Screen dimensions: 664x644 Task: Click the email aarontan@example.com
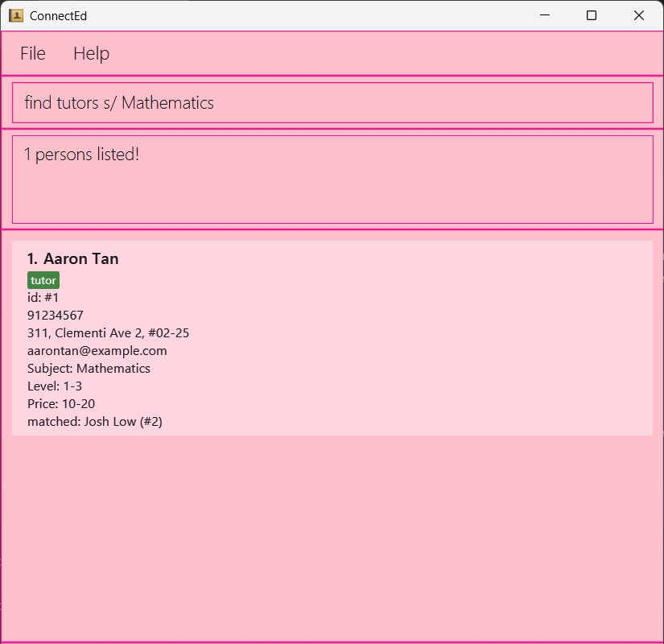tap(97, 350)
